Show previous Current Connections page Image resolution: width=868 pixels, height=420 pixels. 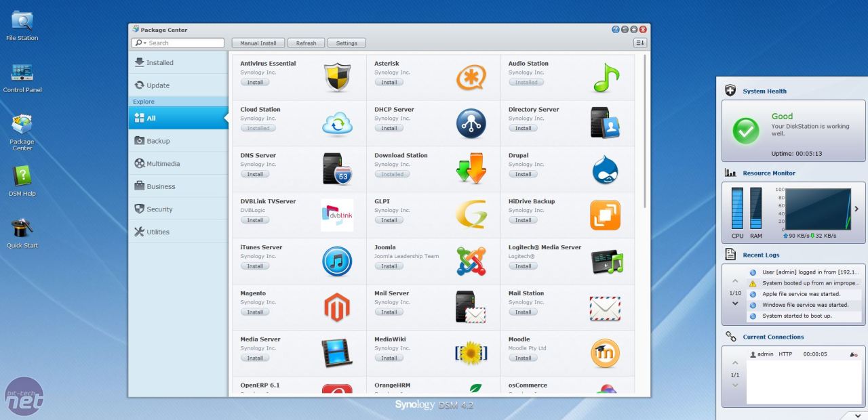(x=735, y=362)
